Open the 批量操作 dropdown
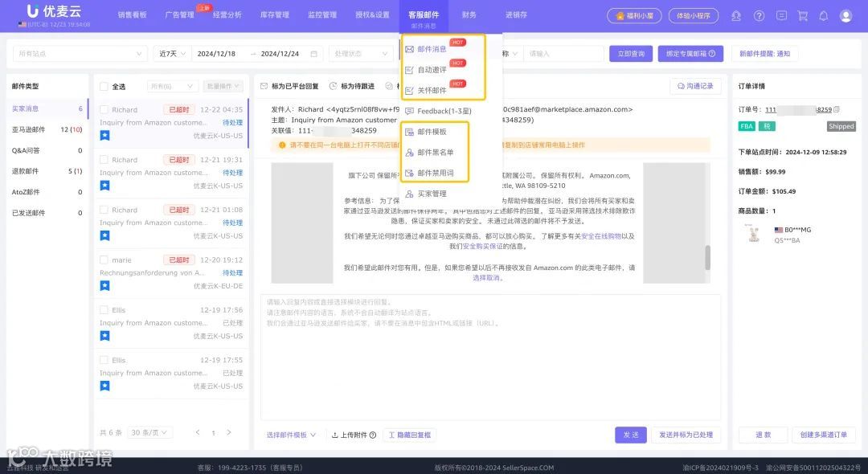 point(223,86)
